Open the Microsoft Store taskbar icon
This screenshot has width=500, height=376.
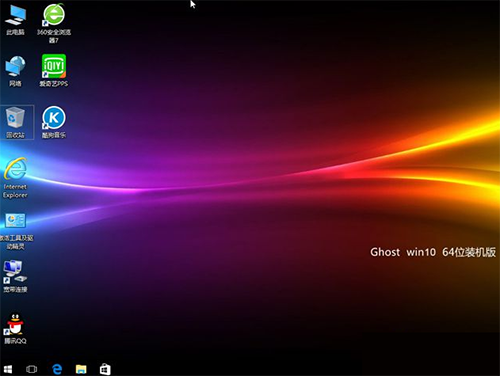[x=105, y=369]
